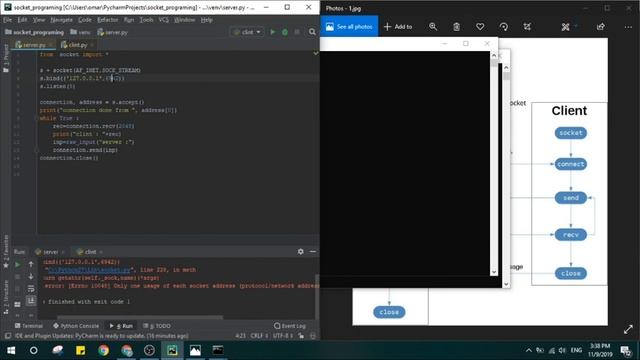Open the Structure side tool window tab

(x=6, y=297)
